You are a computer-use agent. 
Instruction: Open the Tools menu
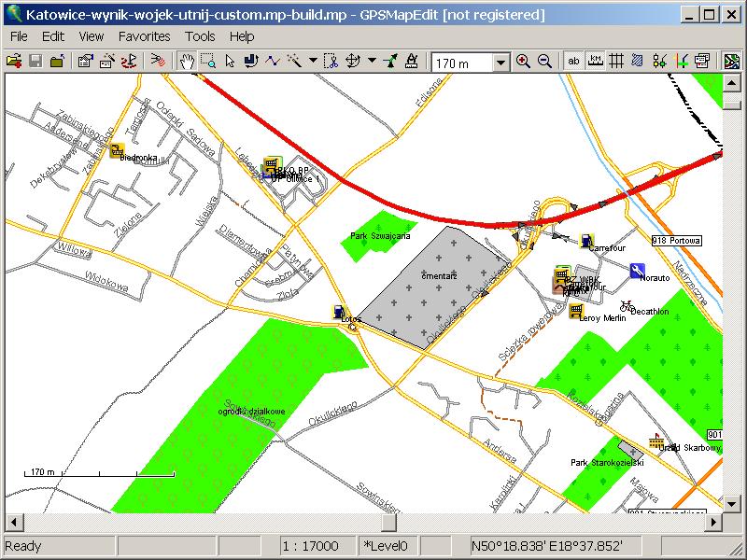tap(200, 36)
